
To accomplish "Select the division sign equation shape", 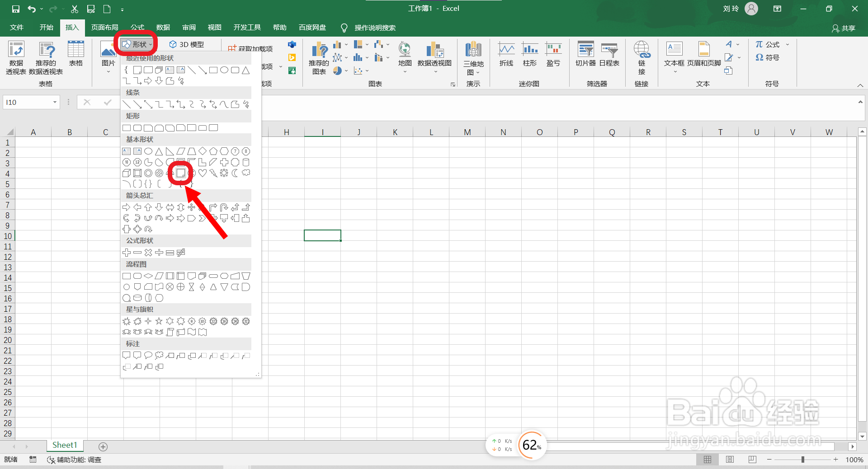I will [x=159, y=253].
